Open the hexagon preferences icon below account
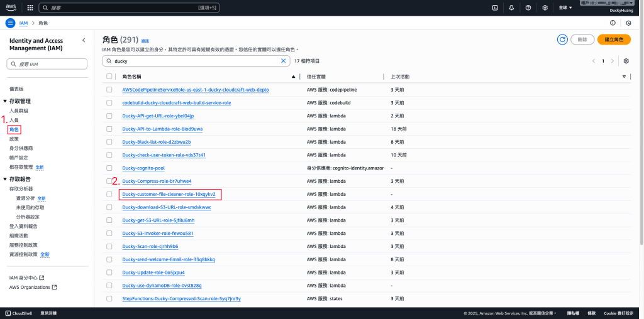 click(628, 23)
